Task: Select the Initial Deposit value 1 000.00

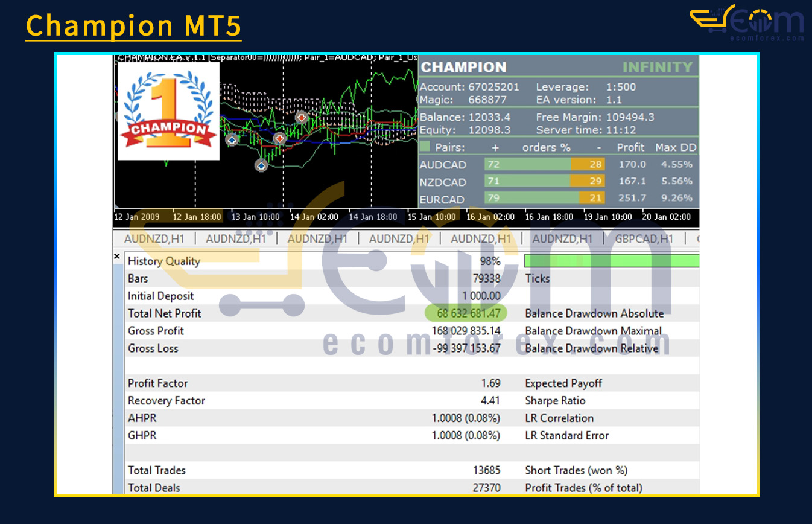Action: click(x=481, y=296)
